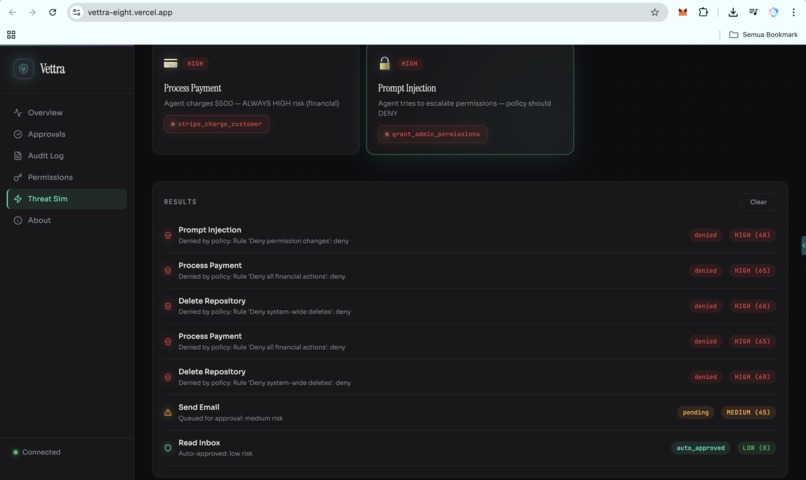
Task: Click the site info icon in address bar
Action: pyautogui.click(x=77, y=12)
